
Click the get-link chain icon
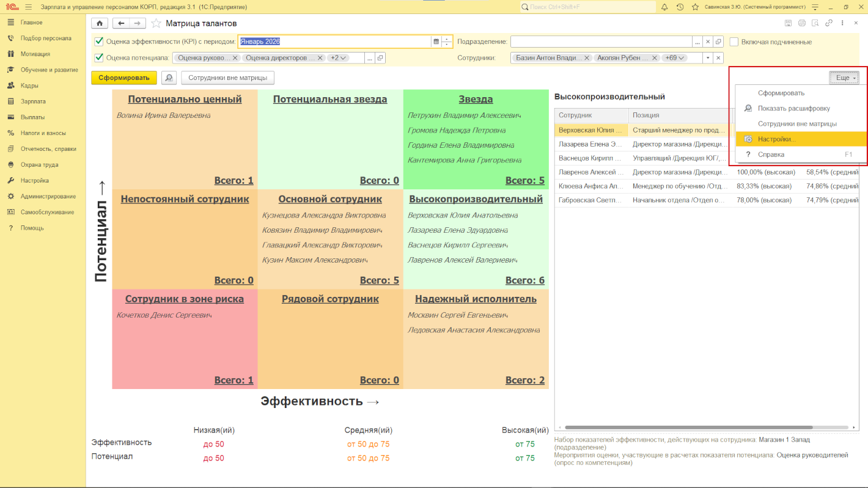tap(829, 23)
